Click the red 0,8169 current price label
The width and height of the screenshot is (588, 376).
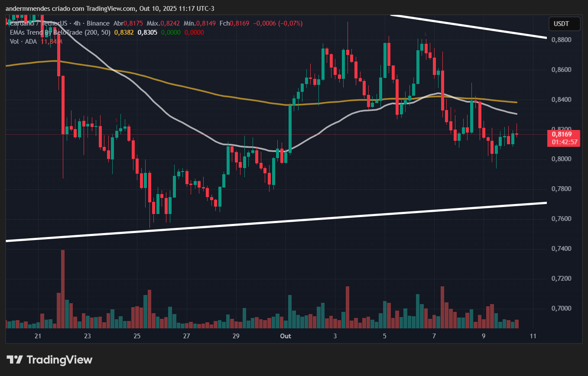563,134
